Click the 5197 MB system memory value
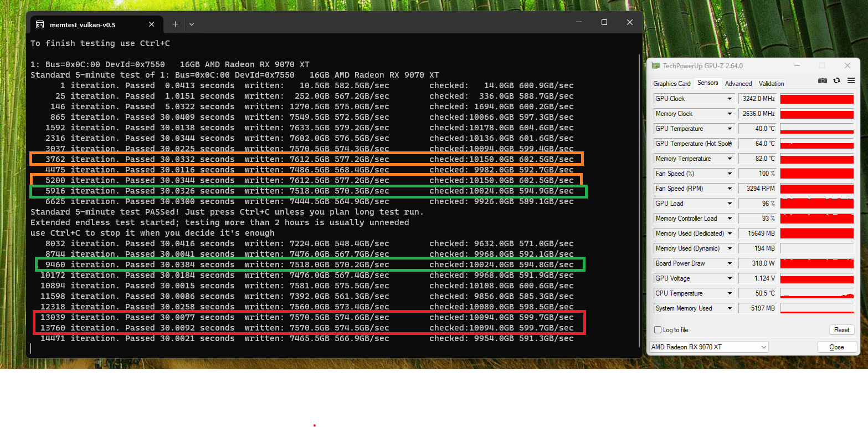The width and height of the screenshot is (868, 427). [x=757, y=308]
